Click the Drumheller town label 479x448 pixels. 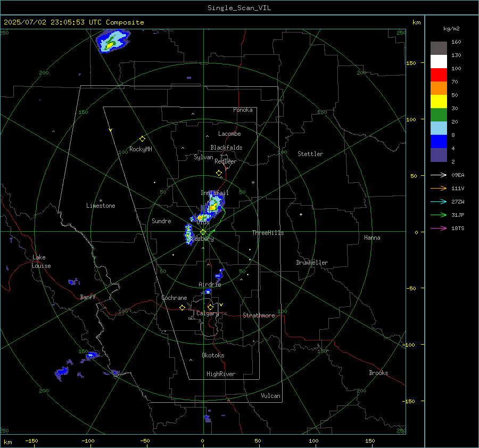pyautogui.click(x=312, y=263)
